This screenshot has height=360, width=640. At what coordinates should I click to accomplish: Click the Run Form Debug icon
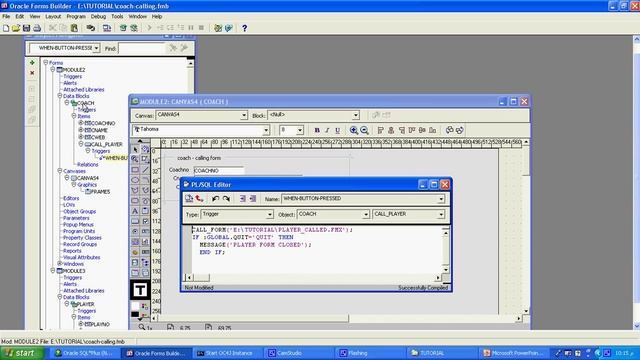click(x=134, y=28)
